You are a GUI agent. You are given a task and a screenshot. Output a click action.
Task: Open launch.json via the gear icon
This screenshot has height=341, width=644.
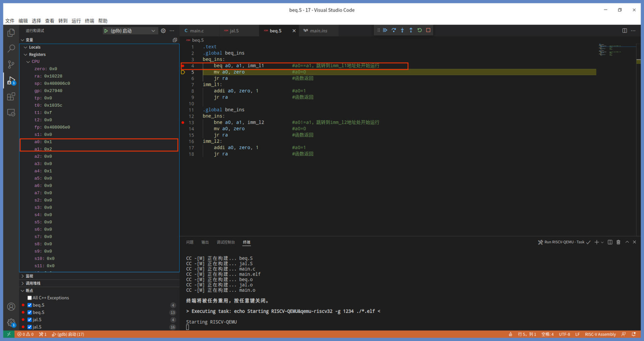coord(163,31)
